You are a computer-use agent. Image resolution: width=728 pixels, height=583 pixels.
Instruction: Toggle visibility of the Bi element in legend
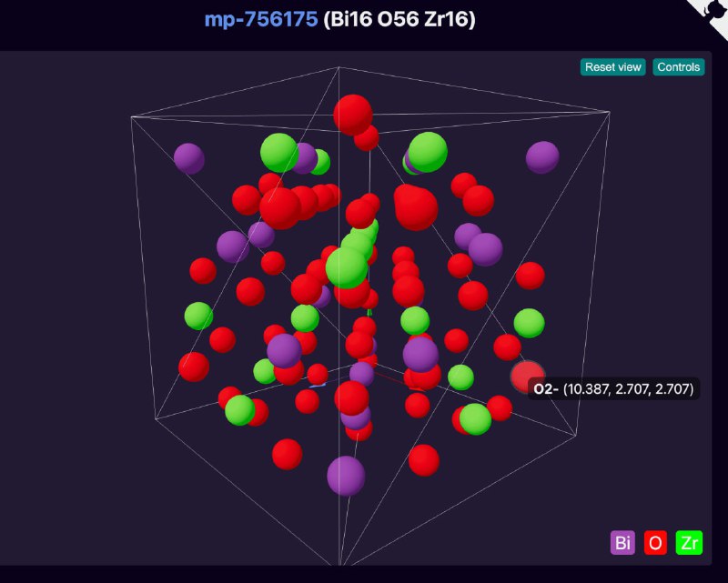click(x=622, y=543)
